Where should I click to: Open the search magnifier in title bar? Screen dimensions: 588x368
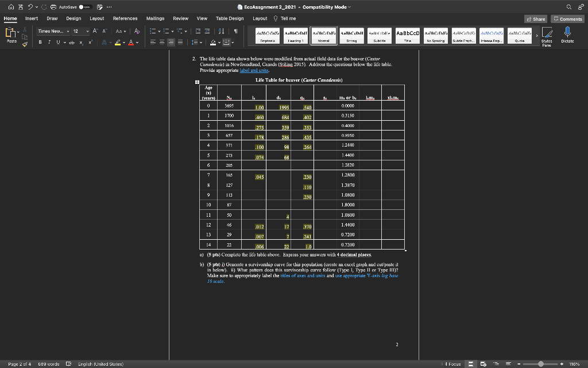click(x=569, y=7)
